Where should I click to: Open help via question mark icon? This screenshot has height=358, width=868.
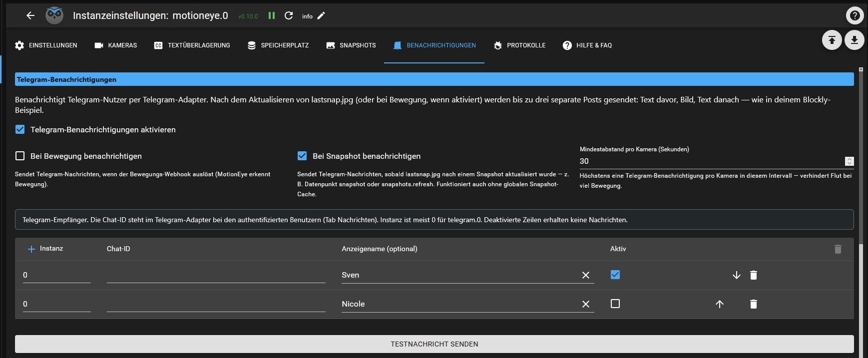855,15
